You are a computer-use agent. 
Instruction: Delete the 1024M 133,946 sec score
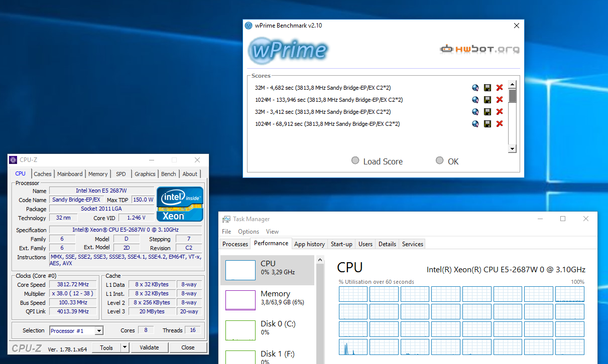pyautogui.click(x=499, y=100)
